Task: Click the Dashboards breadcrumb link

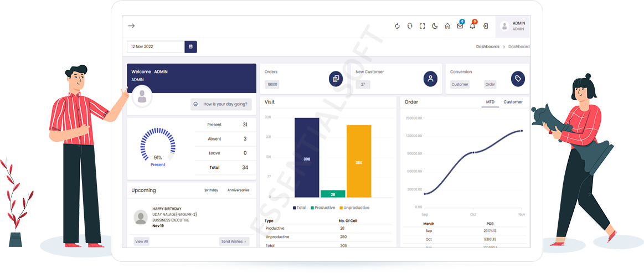Action: point(487,47)
